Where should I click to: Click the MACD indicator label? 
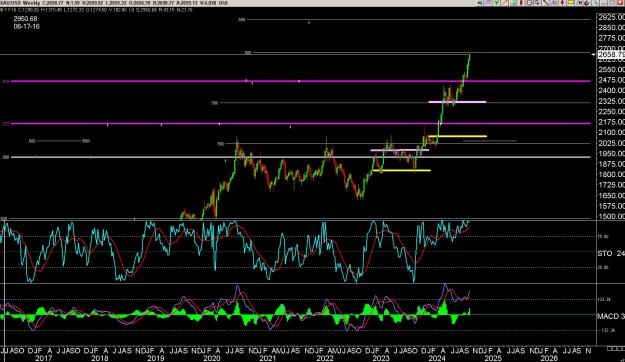(x=611, y=316)
